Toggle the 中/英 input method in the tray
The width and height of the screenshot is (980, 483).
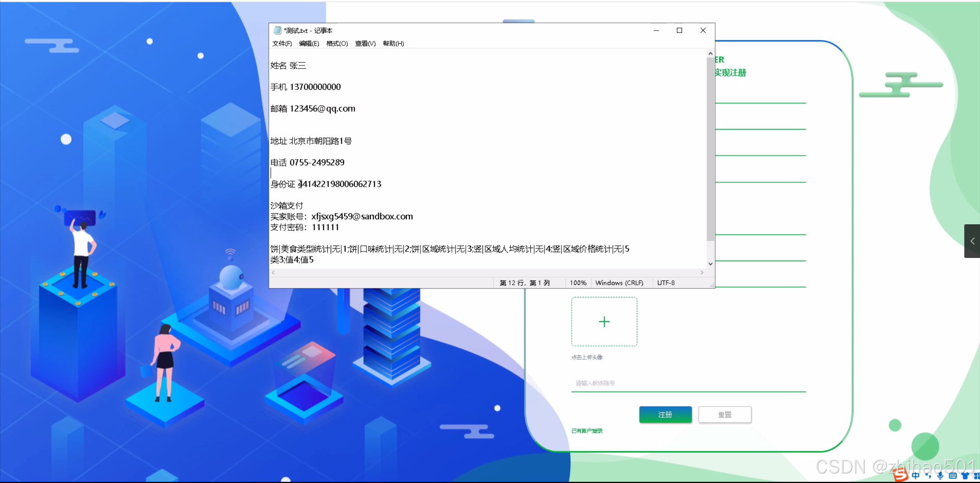point(916,476)
